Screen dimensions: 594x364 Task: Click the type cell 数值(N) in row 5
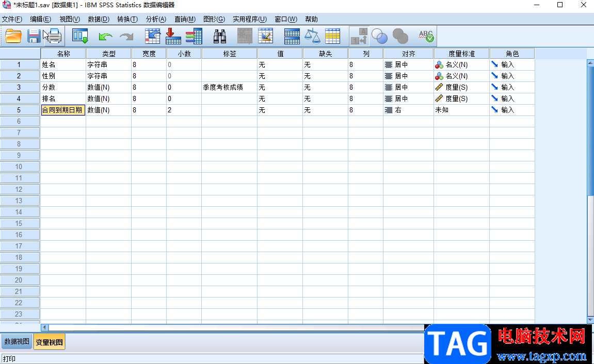[x=109, y=110]
